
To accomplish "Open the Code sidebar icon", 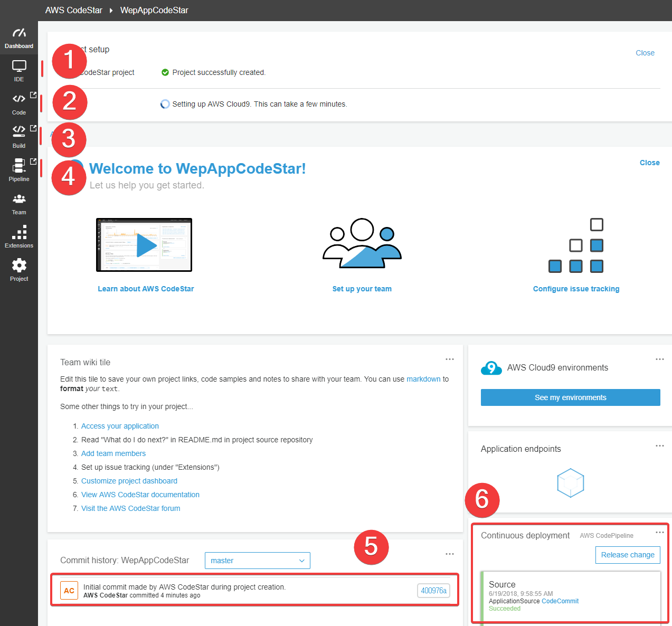I will (x=19, y=99).
